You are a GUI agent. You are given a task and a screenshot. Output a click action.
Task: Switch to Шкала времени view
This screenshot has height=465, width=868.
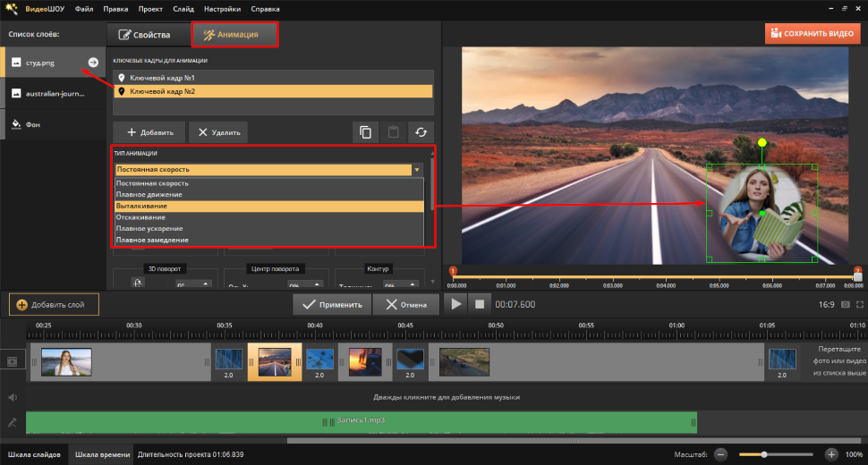(x=102, y=454)
